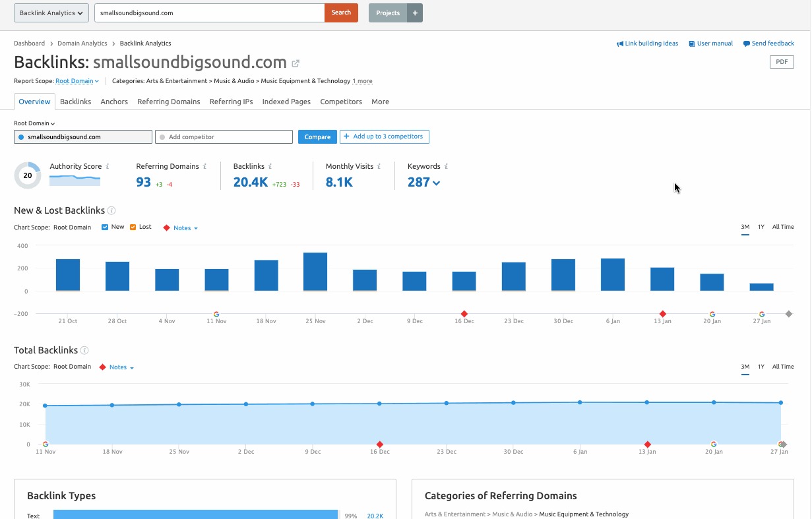Uncheck the New backlinks checkbox
812x519 pixels.
pyautogui.click(x=105, y=228)
